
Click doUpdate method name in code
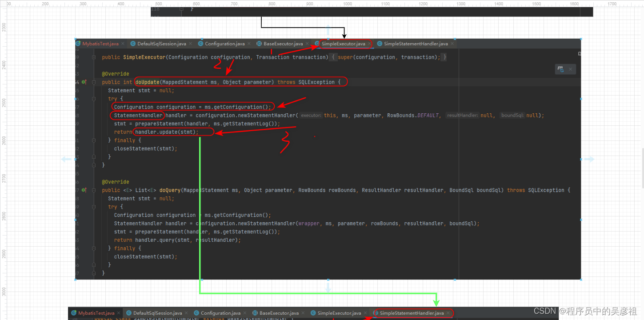tap(147, 82)
